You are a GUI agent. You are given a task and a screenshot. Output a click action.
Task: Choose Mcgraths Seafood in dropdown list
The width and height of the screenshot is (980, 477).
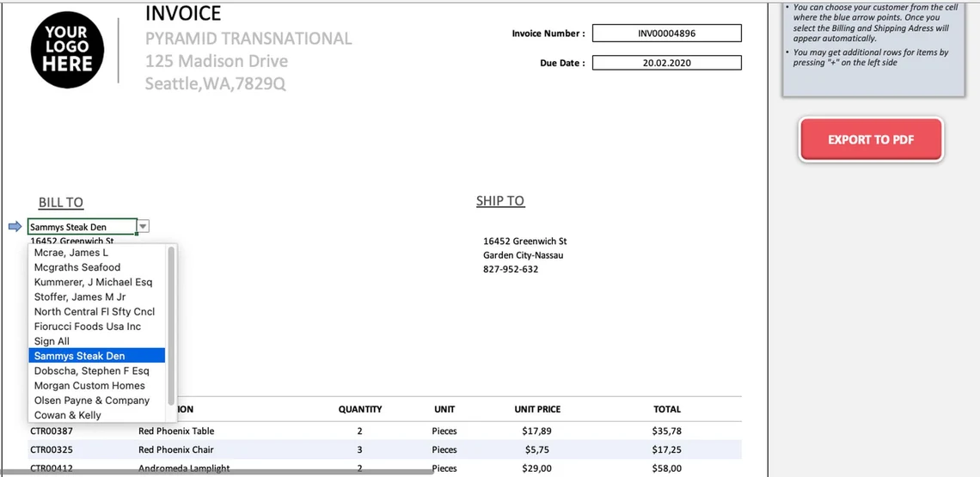[x=77, y=267]
